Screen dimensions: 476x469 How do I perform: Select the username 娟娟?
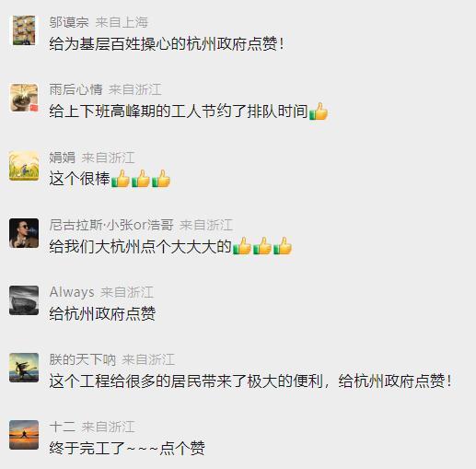pyautogui.click(x=63, y=158)
